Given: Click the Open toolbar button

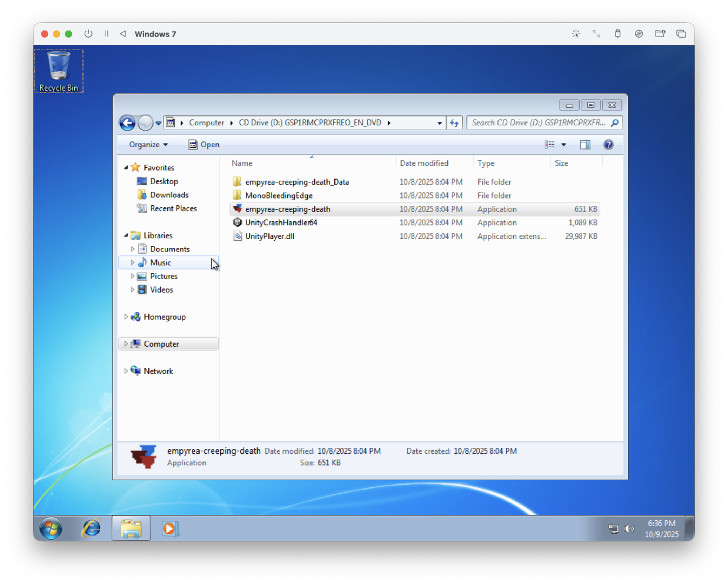Looking at the screenshot, I should [204, 145].
